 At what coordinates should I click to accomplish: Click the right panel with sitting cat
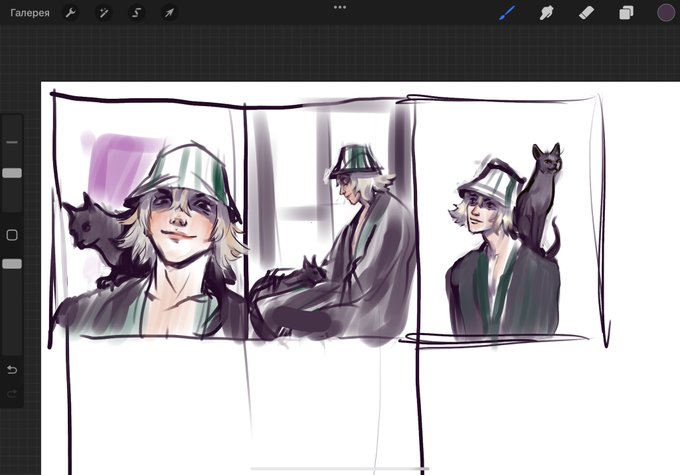point(510,219)
